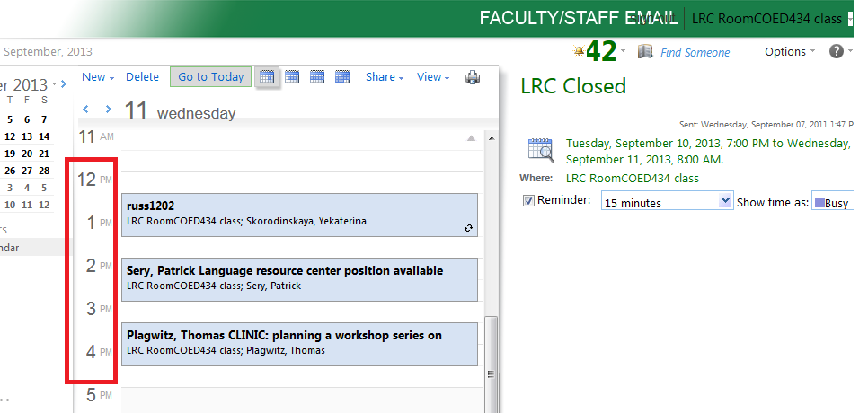
Task: Open the Share menu
Action: coord(384,77)
